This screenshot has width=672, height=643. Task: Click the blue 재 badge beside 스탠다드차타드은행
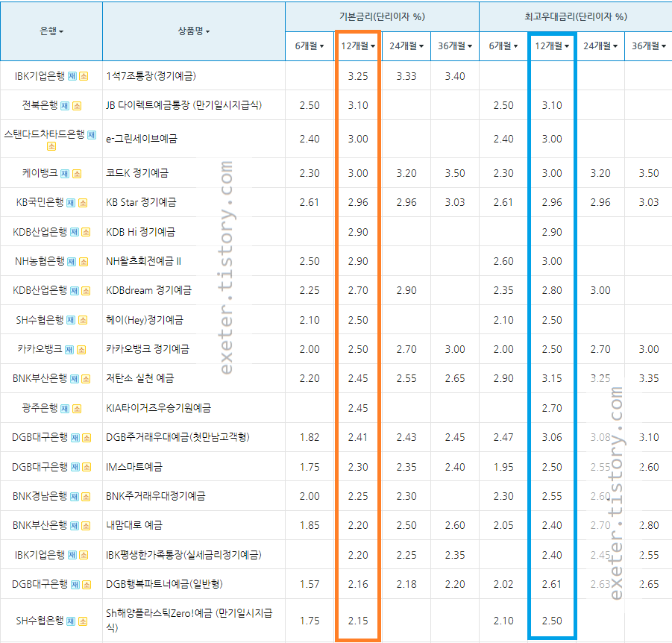click(x=92, y=135)
